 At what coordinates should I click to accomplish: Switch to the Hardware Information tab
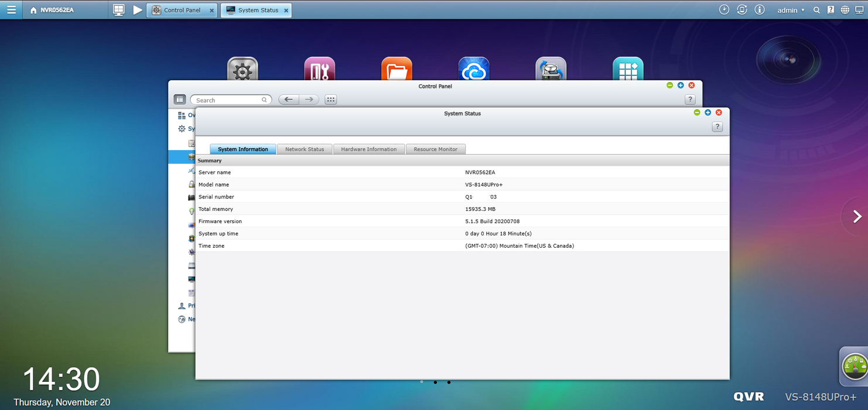(368, 149)
